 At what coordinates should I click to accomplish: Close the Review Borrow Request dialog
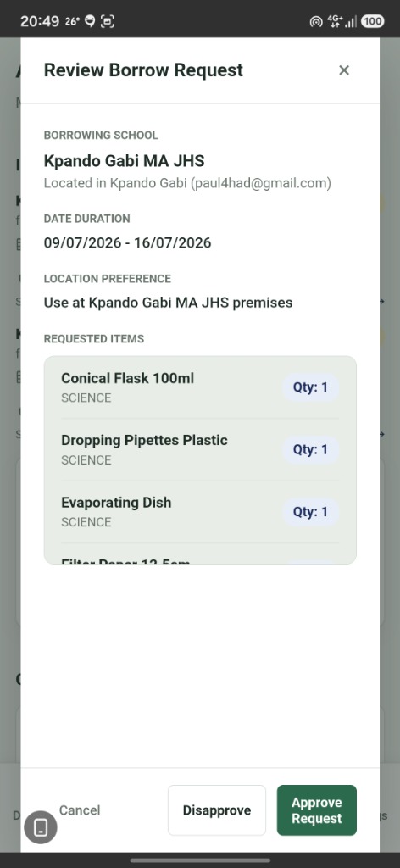pos(343,70)
